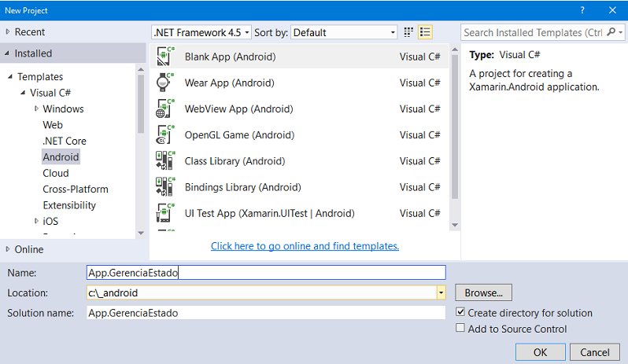Viewport: 628px width, 364px height.
Task: Click Browse... to choose location
Action: pos(483,292)
